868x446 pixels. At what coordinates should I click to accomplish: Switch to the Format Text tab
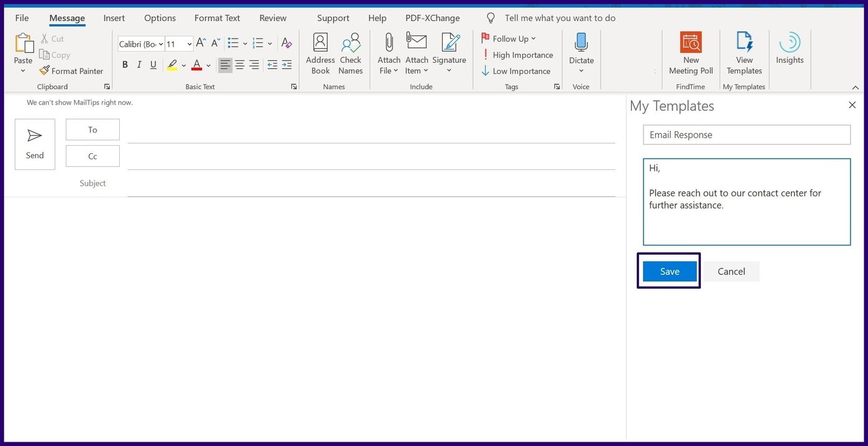point(216,18)
